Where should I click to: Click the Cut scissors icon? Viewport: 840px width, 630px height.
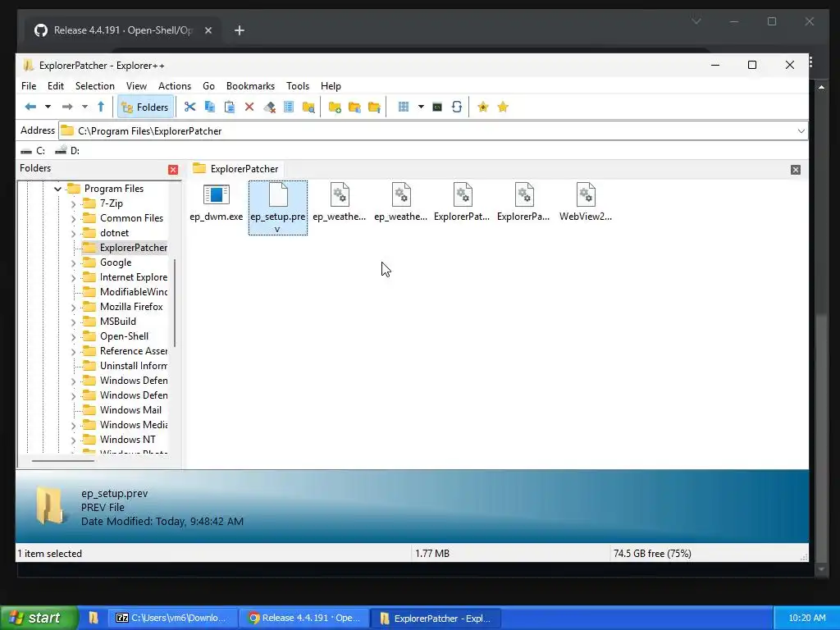(x=189, y=107)
